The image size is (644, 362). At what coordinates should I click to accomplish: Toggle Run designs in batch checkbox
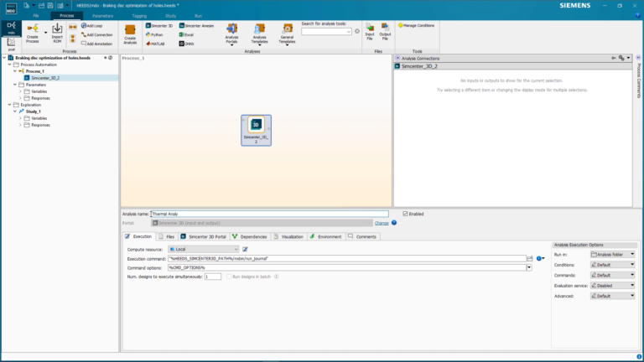pos(229,277)
